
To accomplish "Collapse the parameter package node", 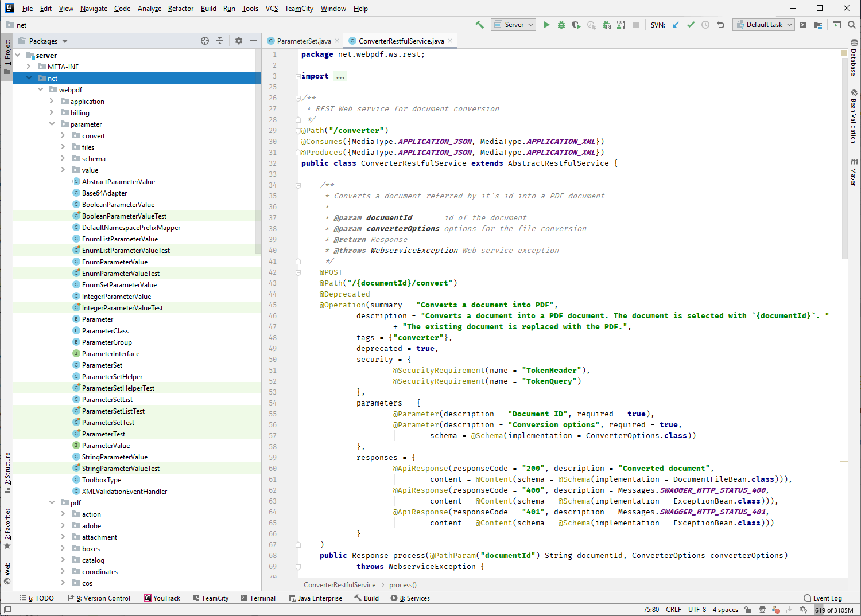I will (x=52, y=124).
